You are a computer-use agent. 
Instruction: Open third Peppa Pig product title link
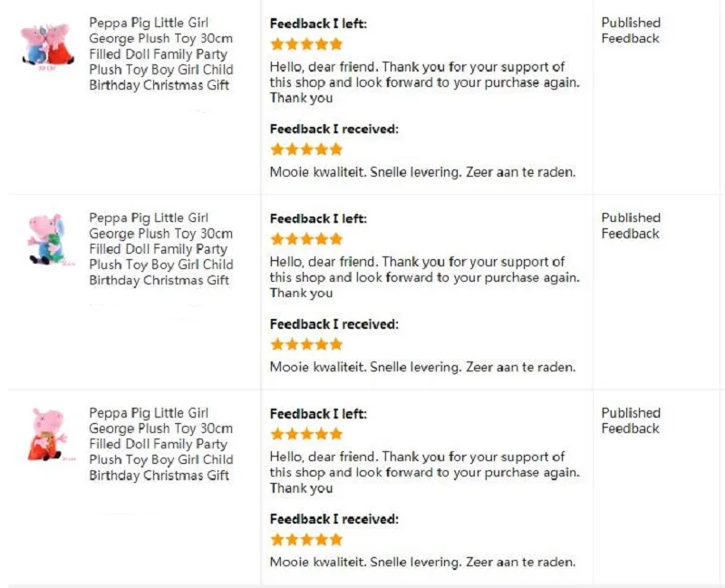tap(161, 444)
